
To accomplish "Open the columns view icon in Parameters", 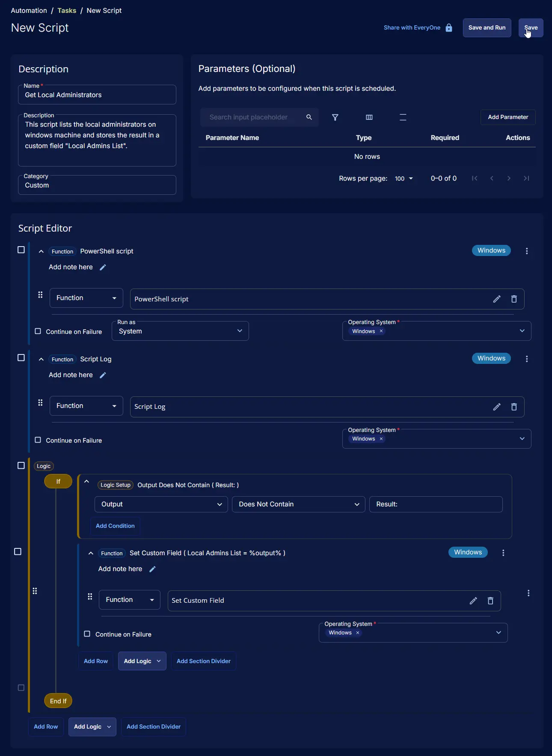I will 369,117.
